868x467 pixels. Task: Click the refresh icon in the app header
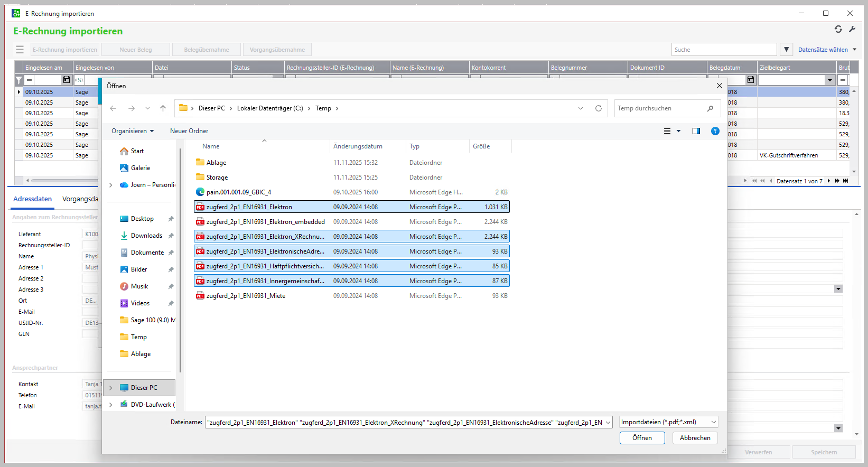click(838, 29)
